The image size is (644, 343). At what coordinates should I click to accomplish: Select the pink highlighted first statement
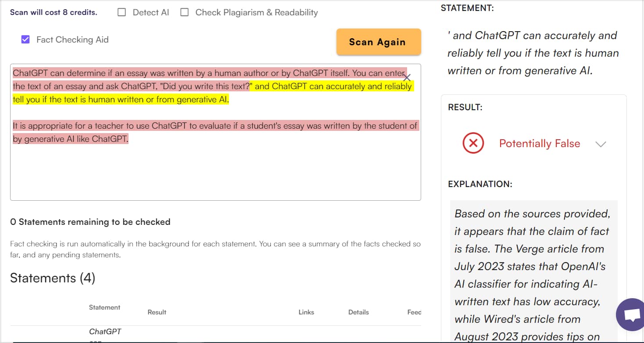click(x=175, y=73)
